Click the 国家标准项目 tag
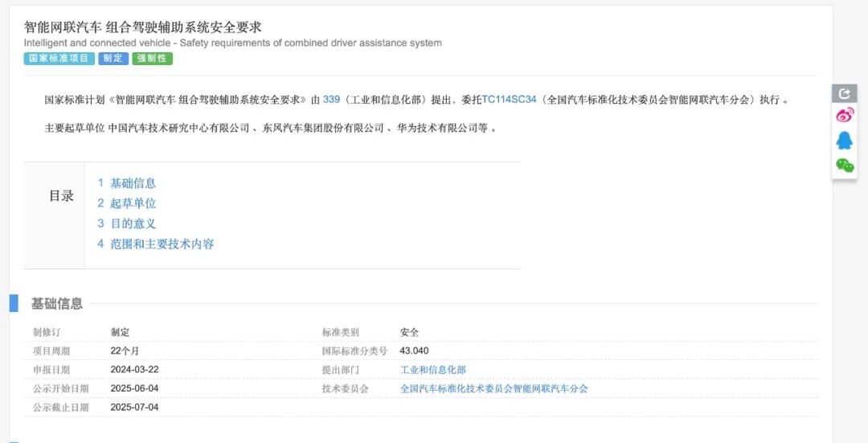Image resolution: width=868 pixels, height=443 pixels. [59, 58]
